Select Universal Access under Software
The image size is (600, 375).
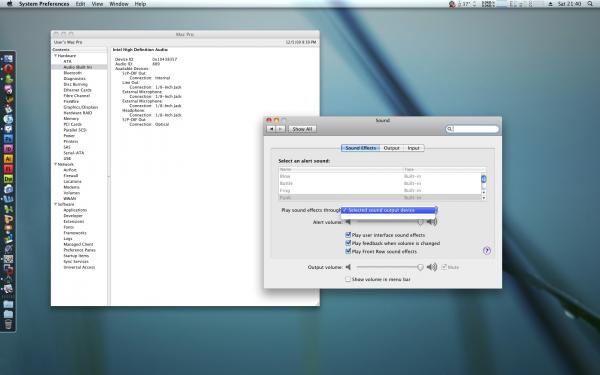point(79,267)
